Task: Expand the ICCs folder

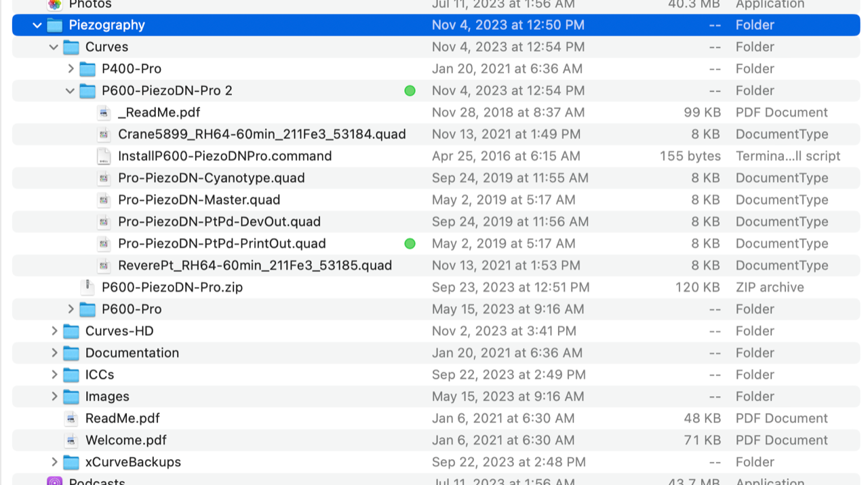Action: 54,374
